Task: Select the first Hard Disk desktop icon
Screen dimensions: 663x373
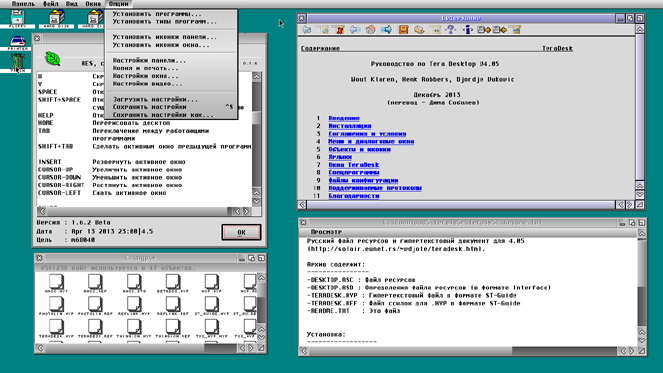Action: click(x=56, y=19)
